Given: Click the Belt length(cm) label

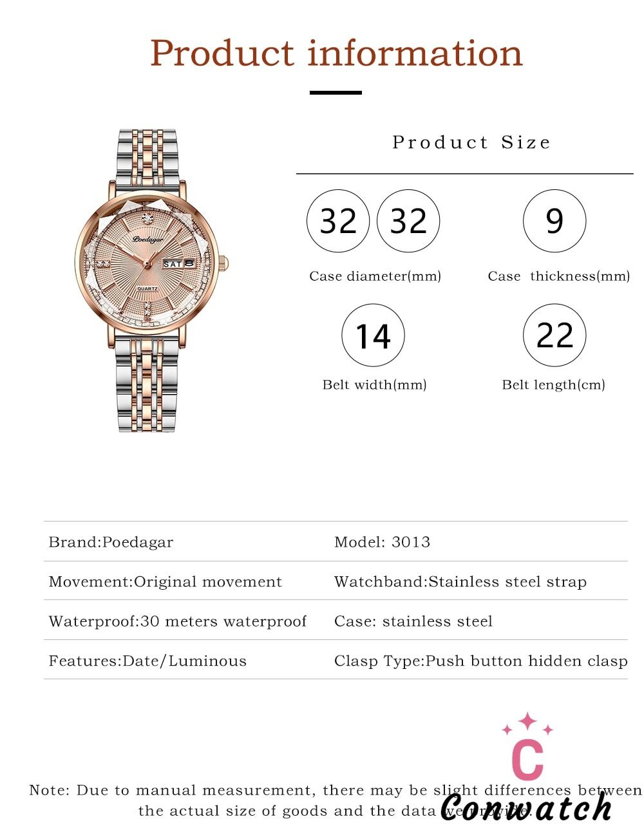Looking at the screenshot, I should pyautogui.click(x=553, y=385).
